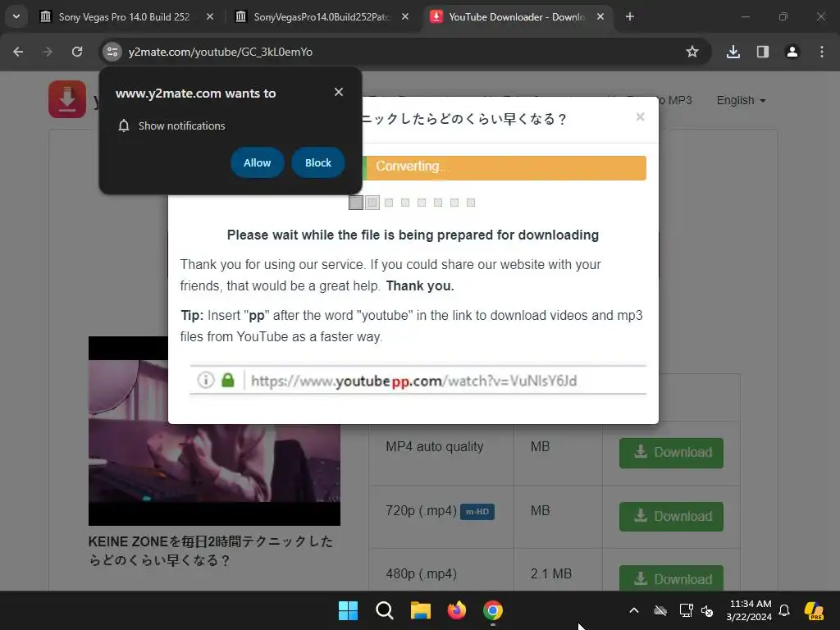Click the y2mate logo icon
Screen dimensions: 840x630
pos(67,99)
